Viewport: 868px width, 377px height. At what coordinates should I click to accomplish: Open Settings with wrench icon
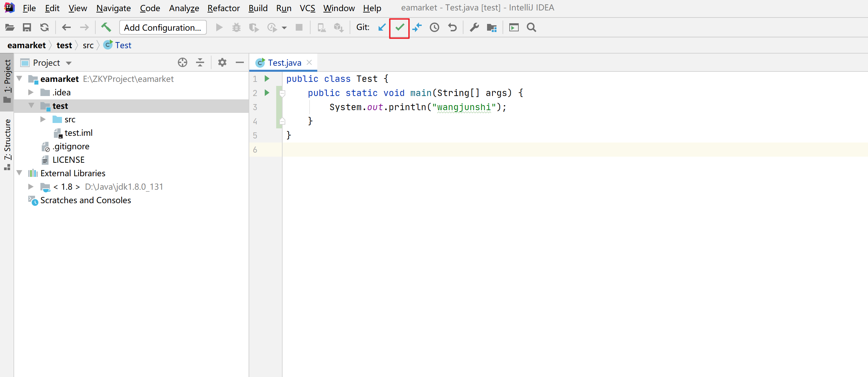[474, 27]
